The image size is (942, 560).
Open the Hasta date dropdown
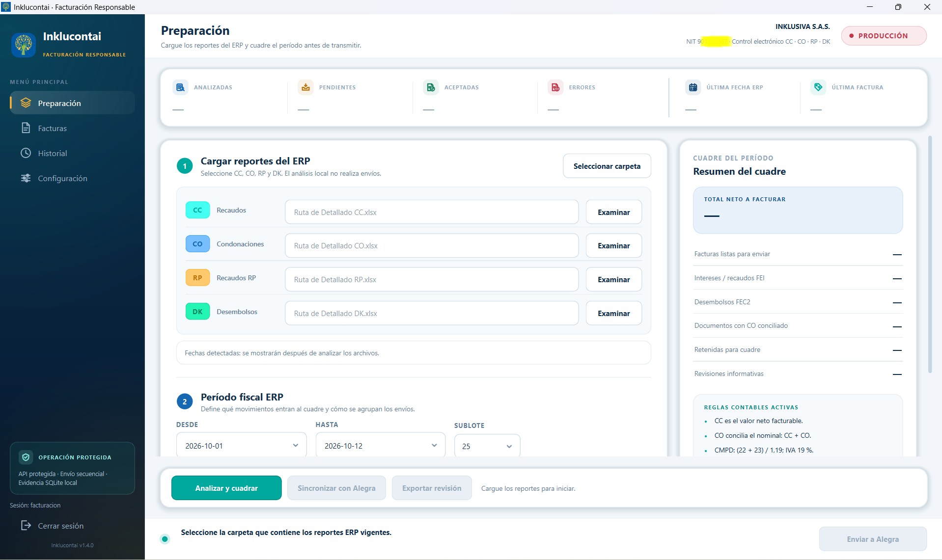tap(380, 446)
